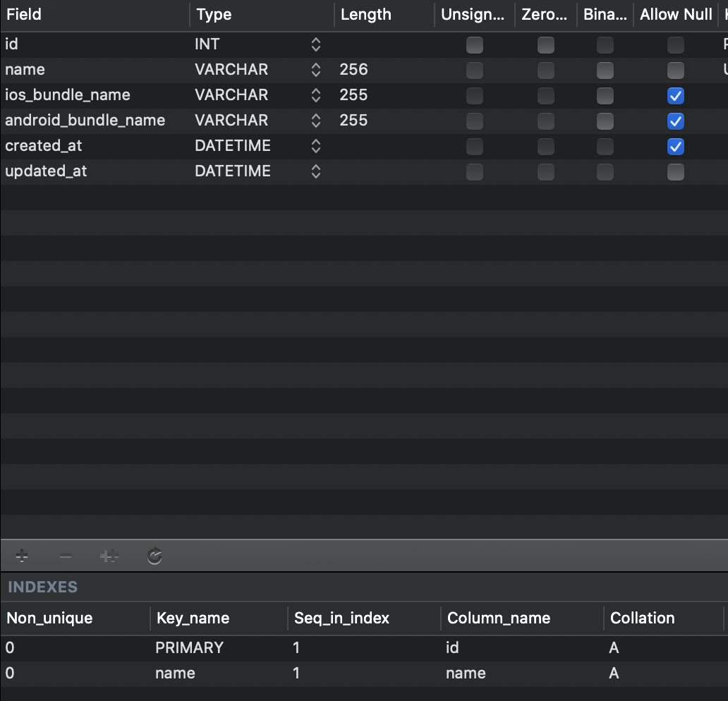Image resolution: width=728 pixels, height=701 pixels.
Task: Disable Allow Null for created_at
Action: point(676,147)
